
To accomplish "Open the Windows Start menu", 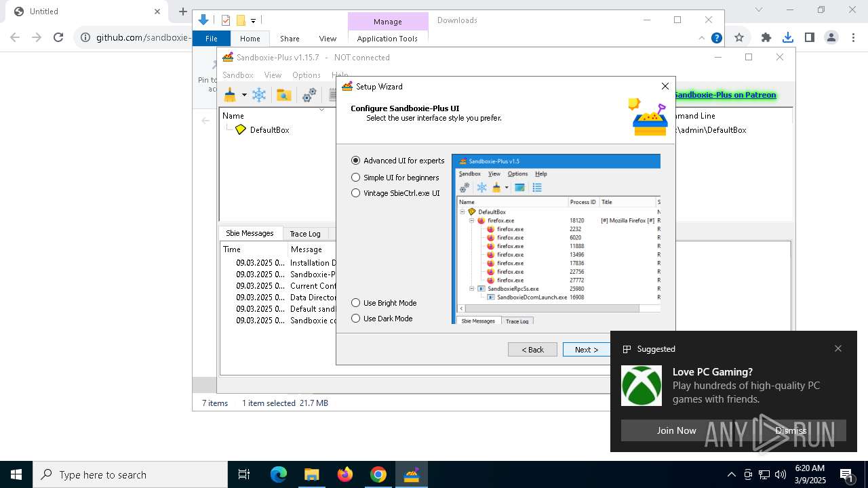I will 16,474.
